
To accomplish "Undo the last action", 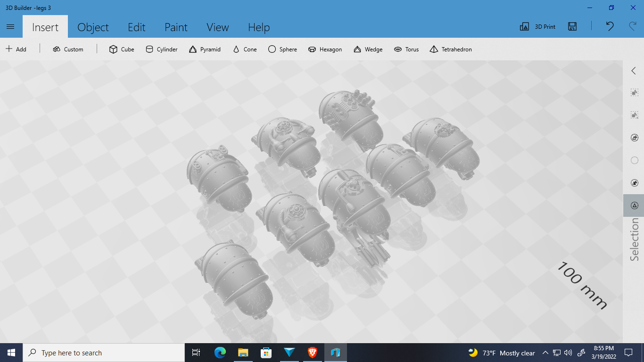I will point(610,26).
